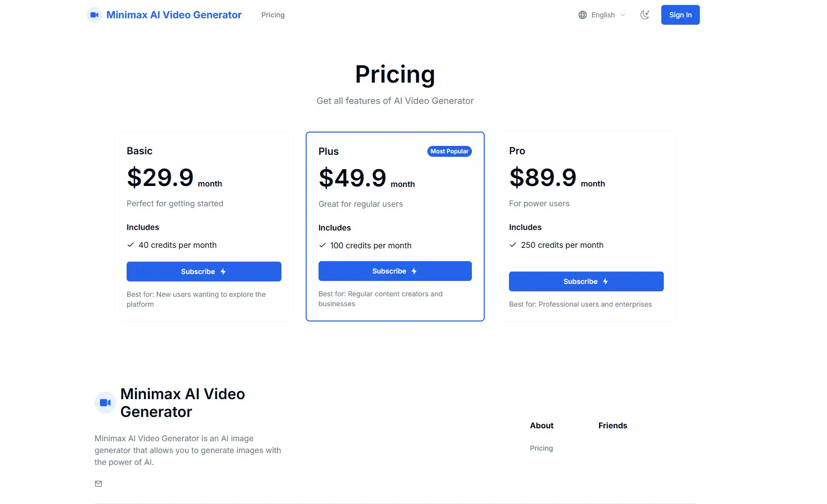Click 'For power users' text
Viewport: 827px width, 504px height.
coord(539,203)
